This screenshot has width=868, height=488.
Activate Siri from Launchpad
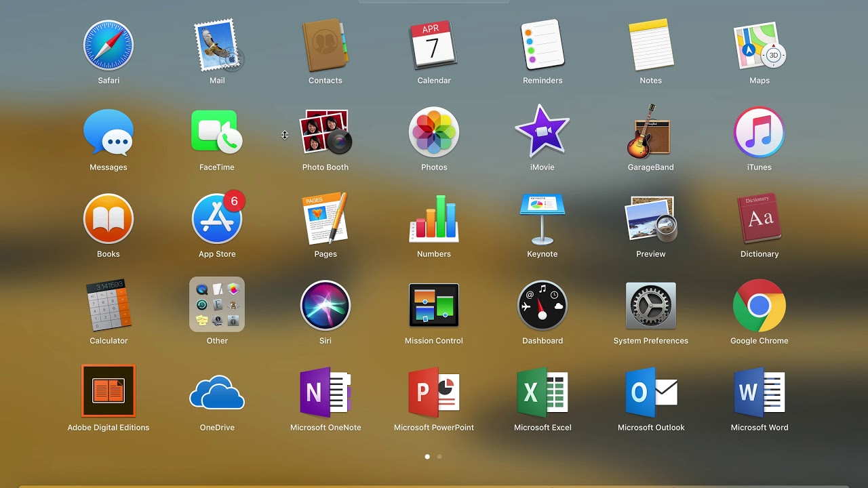[325, 306]
